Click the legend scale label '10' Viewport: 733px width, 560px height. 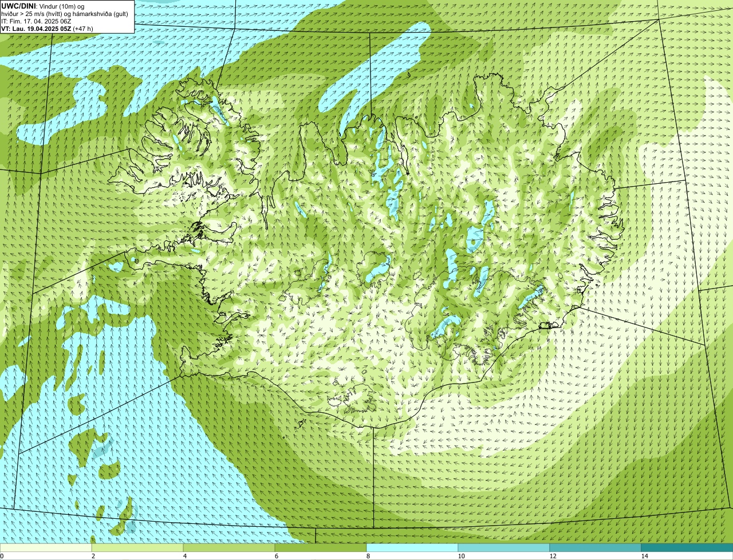click(461, 556)
